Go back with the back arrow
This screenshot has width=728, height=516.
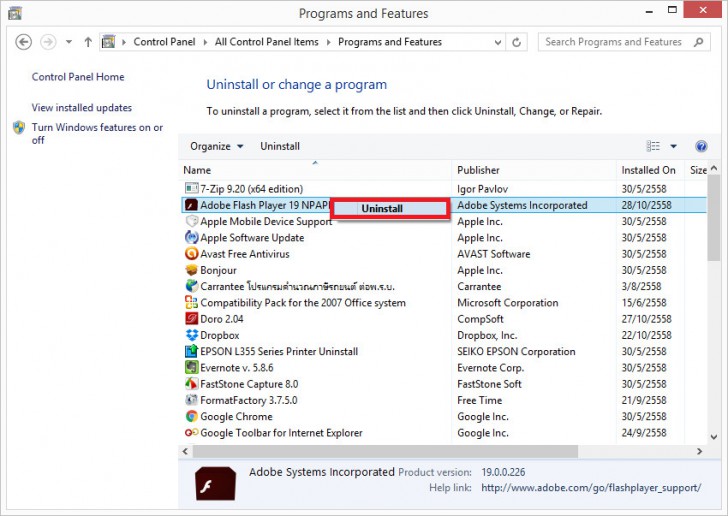pyautogui.click(x=24, y=42)
